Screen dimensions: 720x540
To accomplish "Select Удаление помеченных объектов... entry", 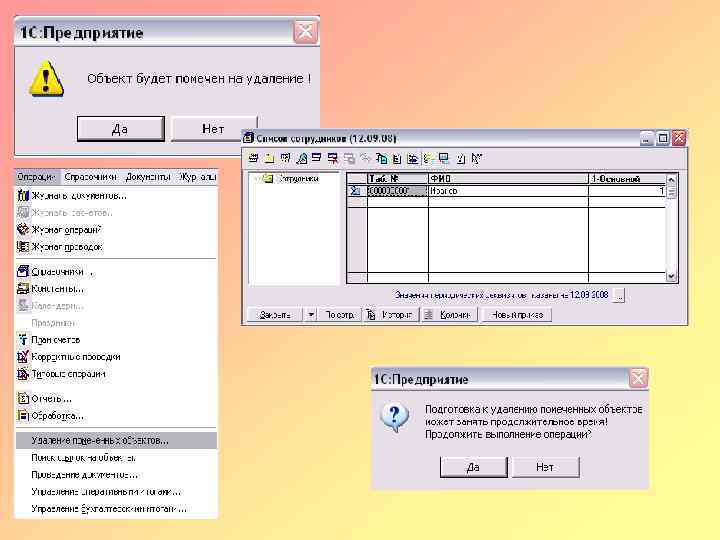I will (116, 440).
